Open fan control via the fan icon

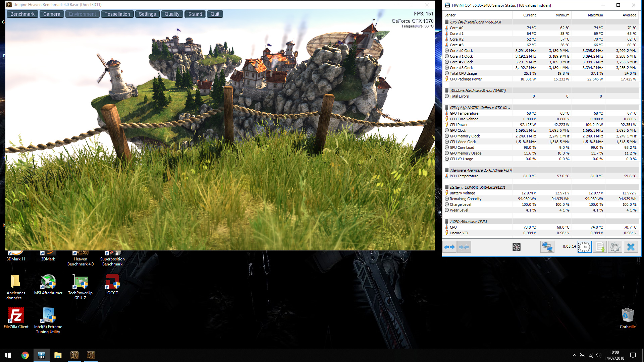pos(517,247)
